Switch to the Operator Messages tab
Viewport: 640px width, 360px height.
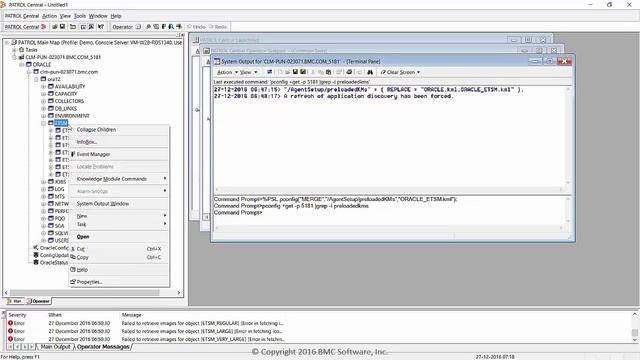click(103, 347)
